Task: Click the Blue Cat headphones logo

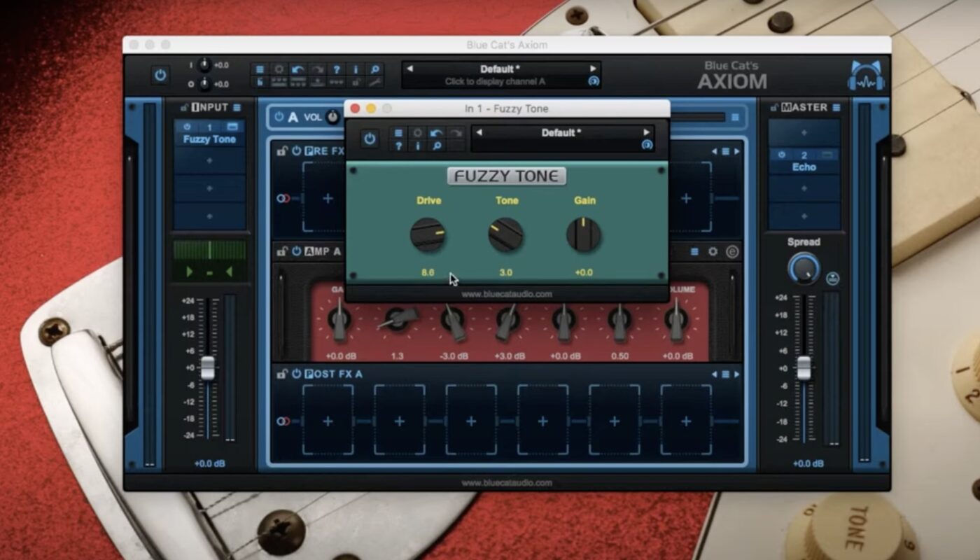Action: coord(865,76)
